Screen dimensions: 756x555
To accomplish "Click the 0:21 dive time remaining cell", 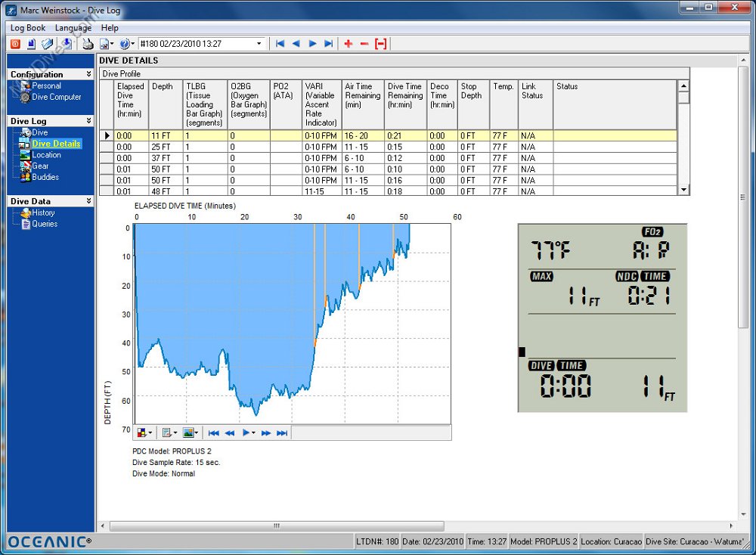I will pyautogui.click(x=405, y=135).
